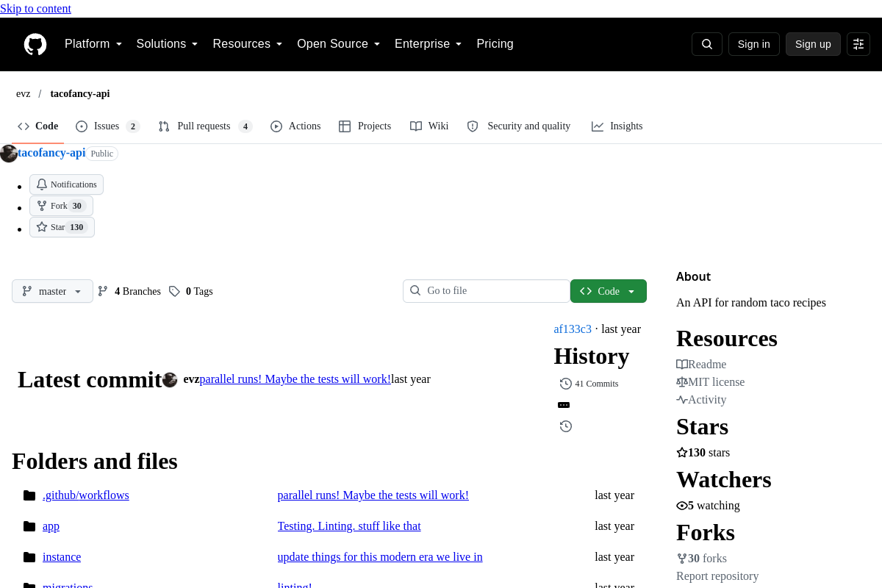
Task: Switch to the Wiki tab
Action: tap(429, 126)
